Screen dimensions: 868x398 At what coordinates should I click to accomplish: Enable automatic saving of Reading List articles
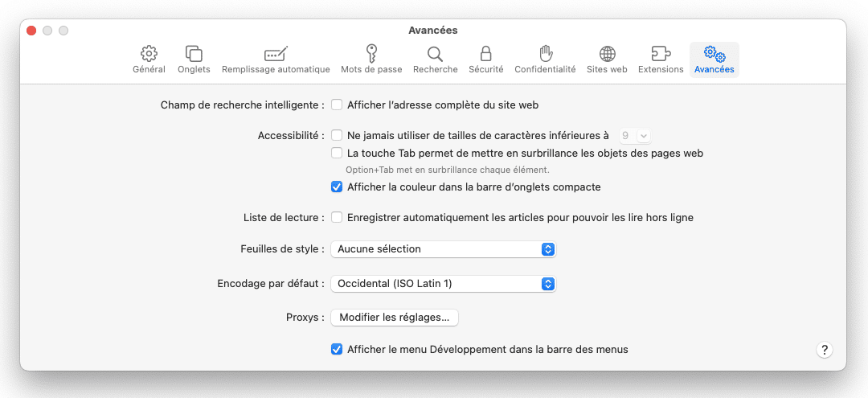pos(338,218)
